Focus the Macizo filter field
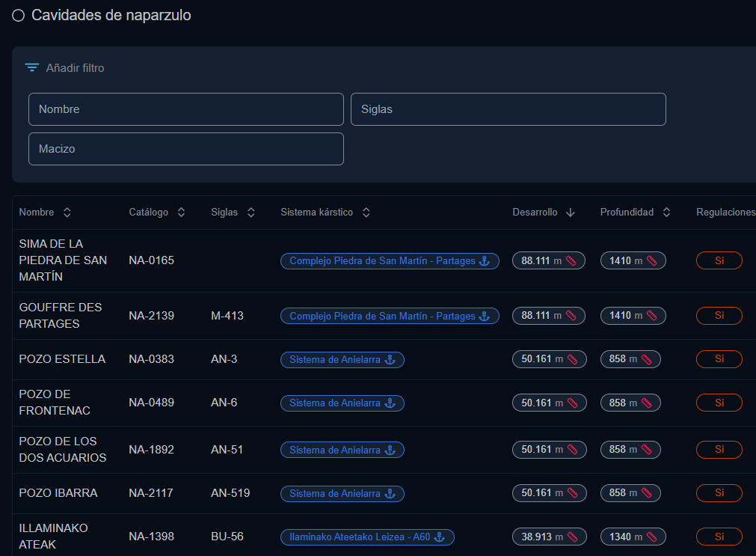This screenshot has height=556, width=756. tap(186, 149)
